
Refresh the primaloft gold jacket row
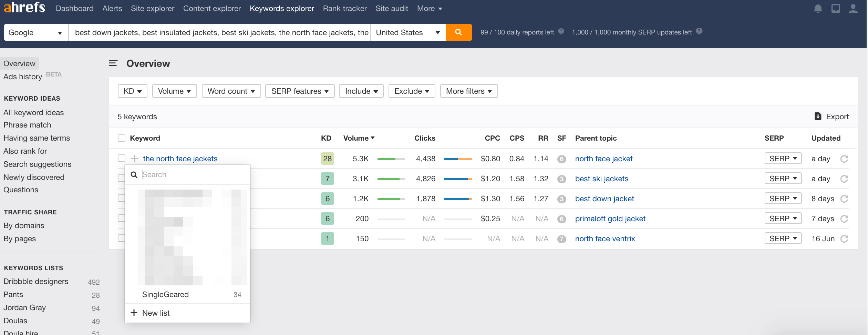[844, 219]
